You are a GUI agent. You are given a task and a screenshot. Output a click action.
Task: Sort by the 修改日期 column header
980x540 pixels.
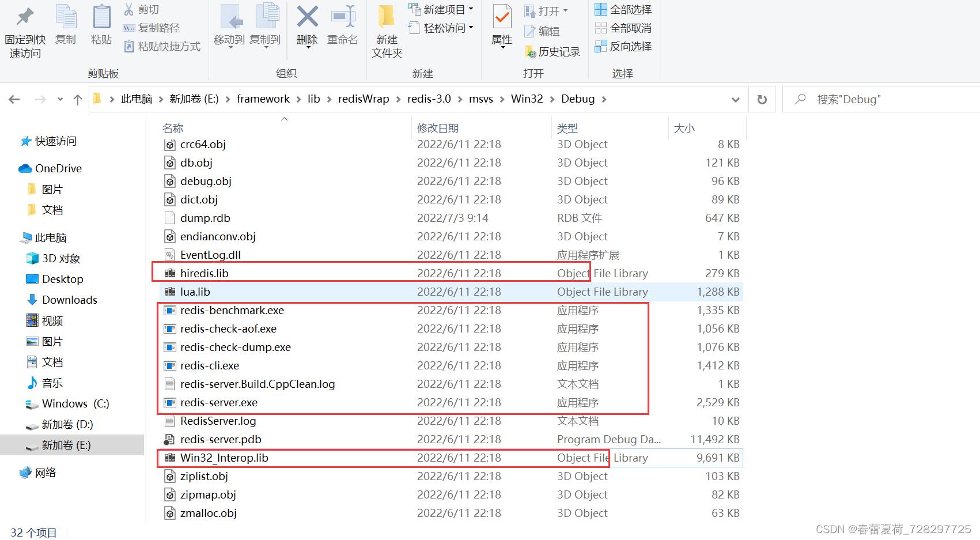tap(438, 128)
